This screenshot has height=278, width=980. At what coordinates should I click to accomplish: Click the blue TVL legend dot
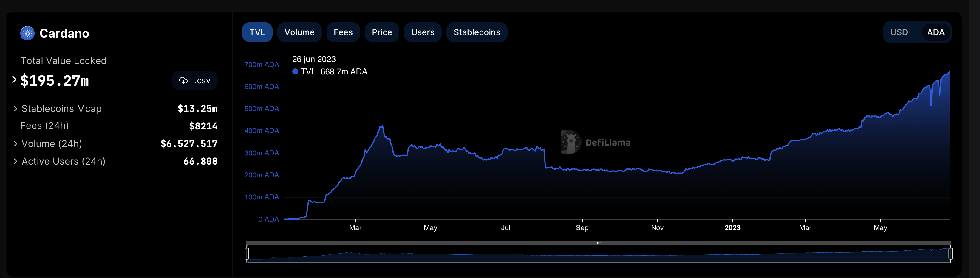pyautogui.click(x=295, y=72)
